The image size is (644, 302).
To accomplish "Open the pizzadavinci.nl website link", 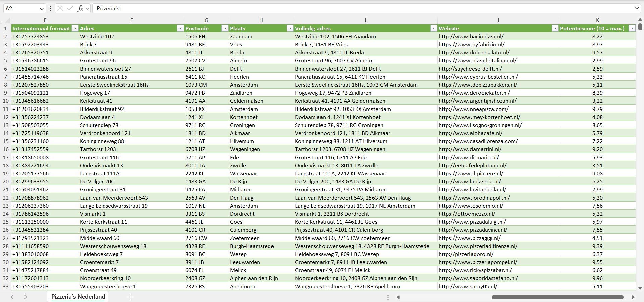I will 473,230.
